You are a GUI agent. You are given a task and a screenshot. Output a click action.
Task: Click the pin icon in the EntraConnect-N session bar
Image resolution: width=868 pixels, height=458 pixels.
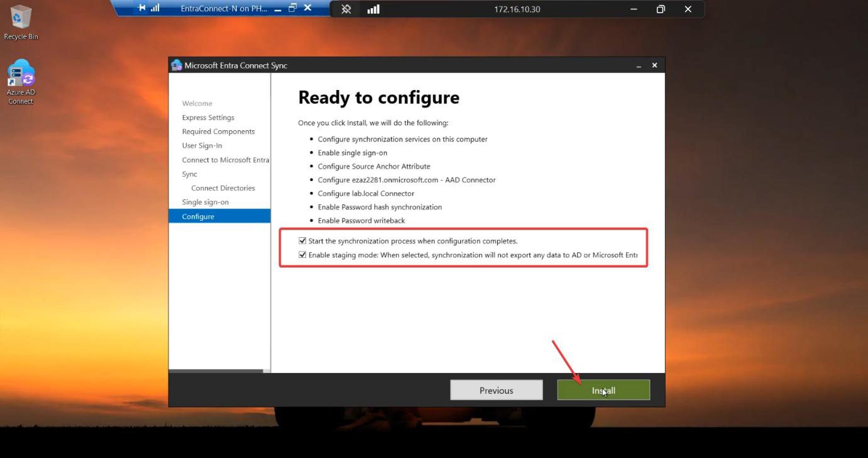[142, 8]
